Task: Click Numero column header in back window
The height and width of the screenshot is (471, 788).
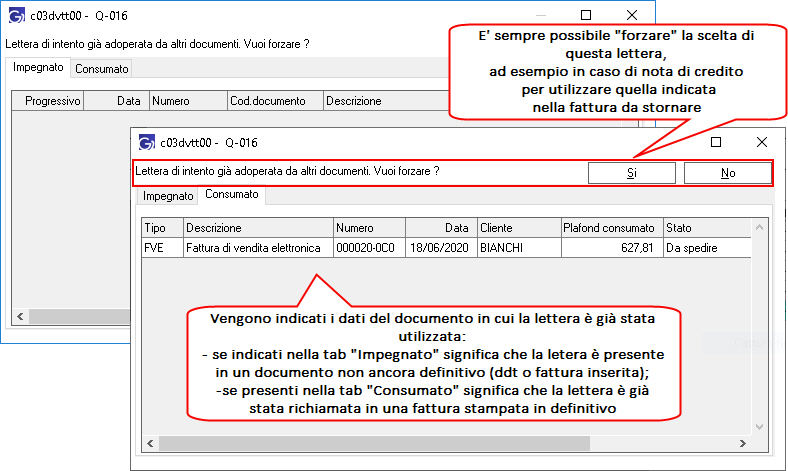Action: (188, 101)
